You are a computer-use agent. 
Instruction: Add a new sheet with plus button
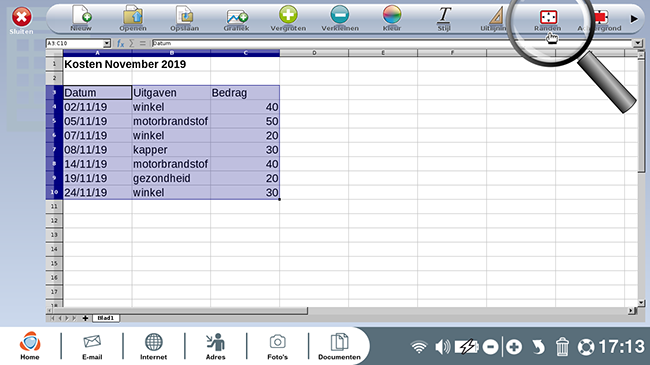point(85,318)
